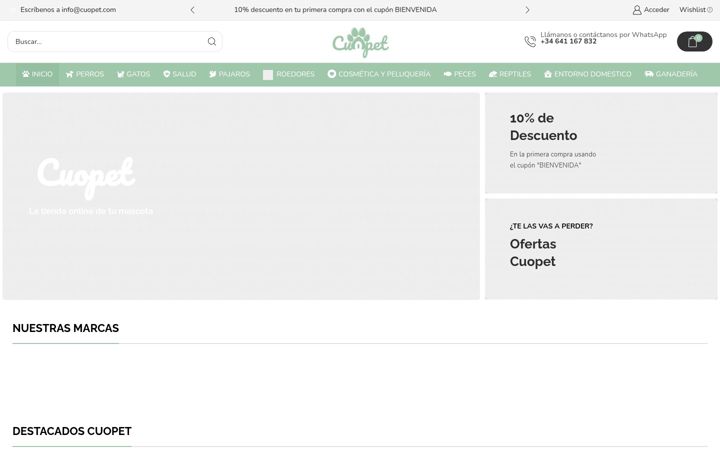This screenshot has width=720, height=450.
Task: Open the SALUD category menu
Action: 180,74
